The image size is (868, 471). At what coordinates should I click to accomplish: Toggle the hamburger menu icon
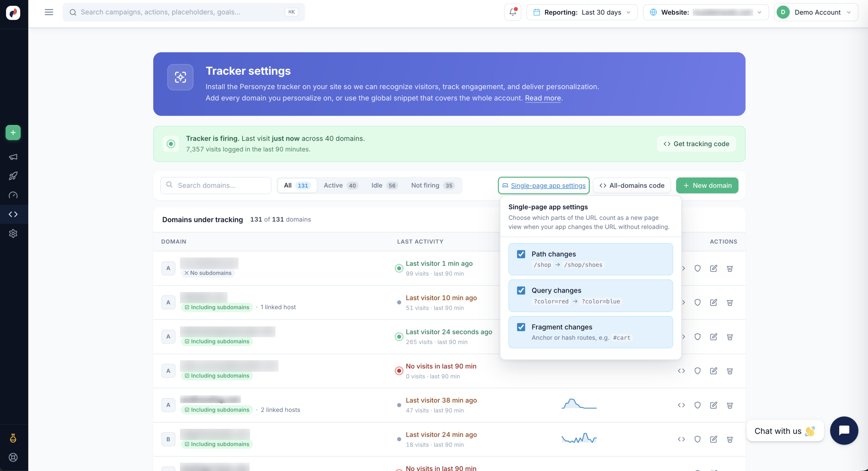(x=49, y=12)
